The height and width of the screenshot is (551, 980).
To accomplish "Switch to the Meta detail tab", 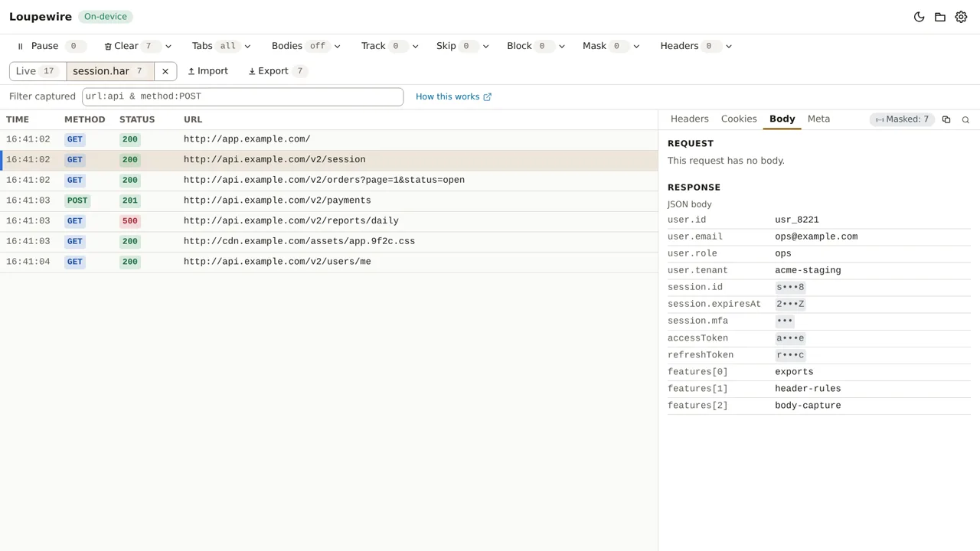I will (x=818, y=119).
